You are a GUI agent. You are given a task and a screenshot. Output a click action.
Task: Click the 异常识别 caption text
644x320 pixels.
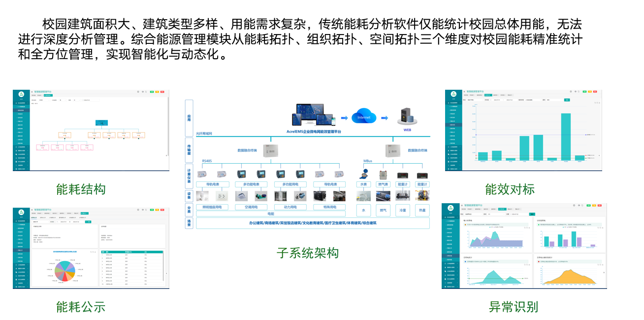click(x=514, y=307)
